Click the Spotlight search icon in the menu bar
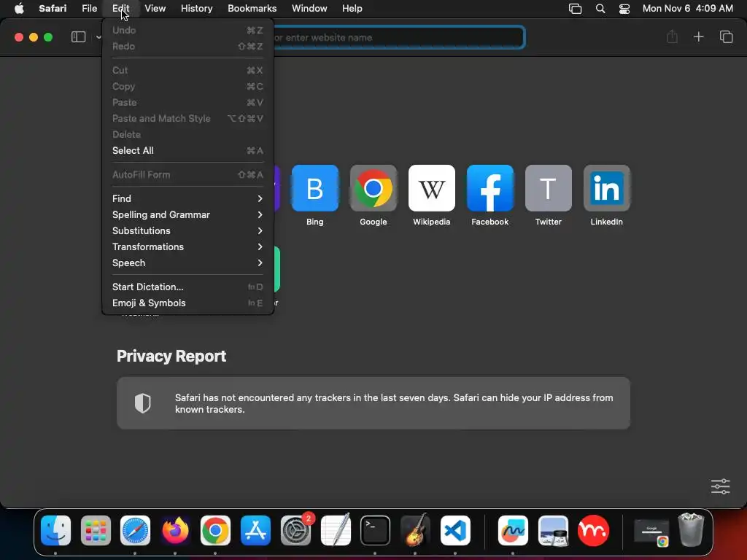The image size is (747, 560). (600, 9)
